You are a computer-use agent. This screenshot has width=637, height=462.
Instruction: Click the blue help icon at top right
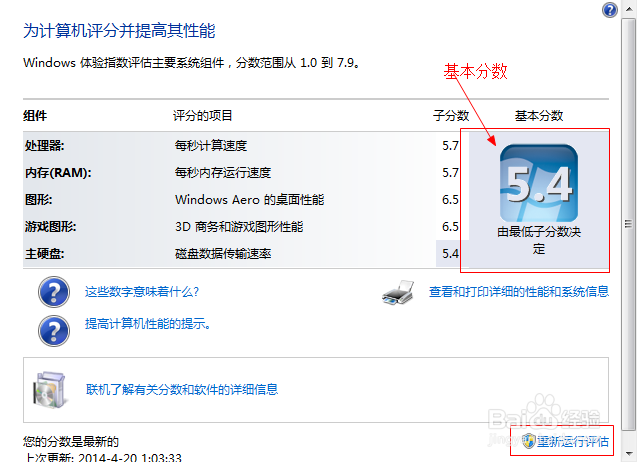pyautogui.click(x=610, y=10)
